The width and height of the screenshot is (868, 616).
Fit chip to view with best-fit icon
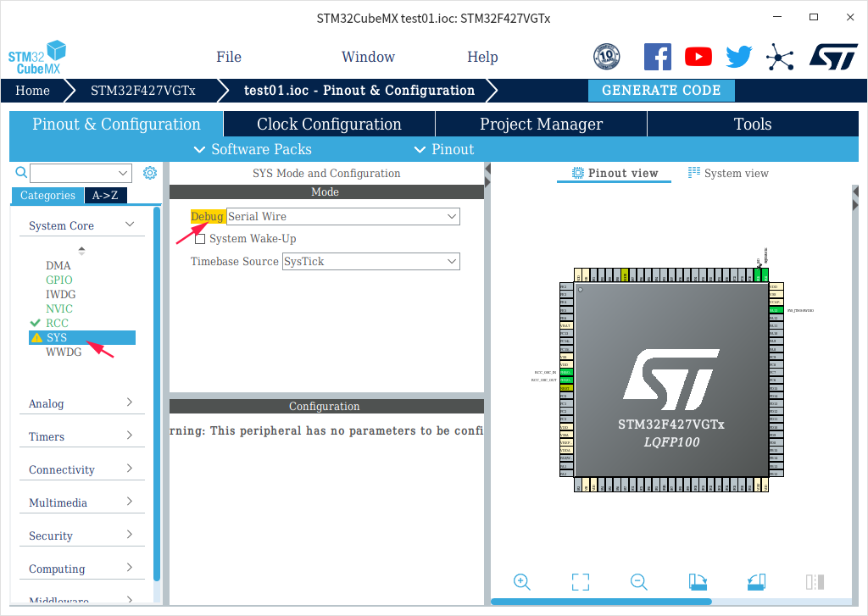coord(580,582)
